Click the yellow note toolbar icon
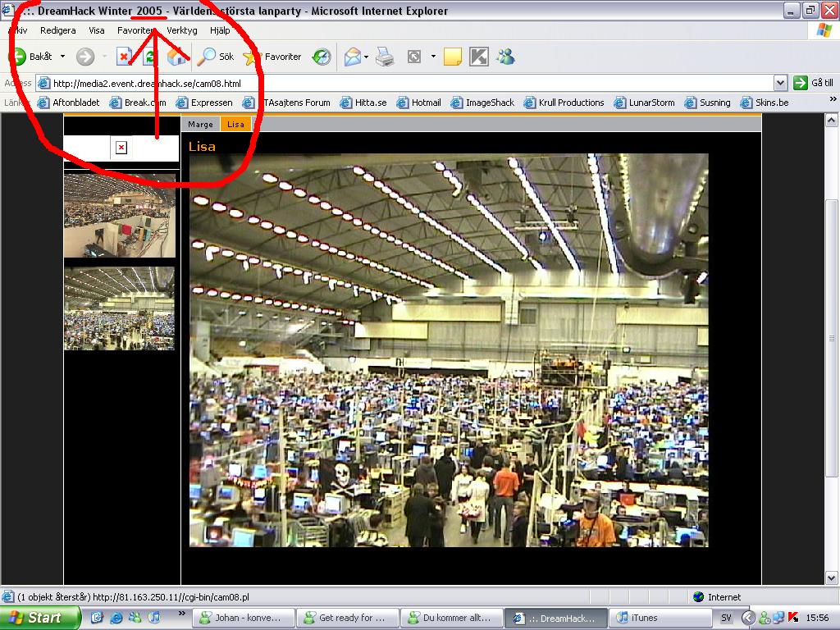This screenshot has width=840, height=630. click(x=453, y=57)
